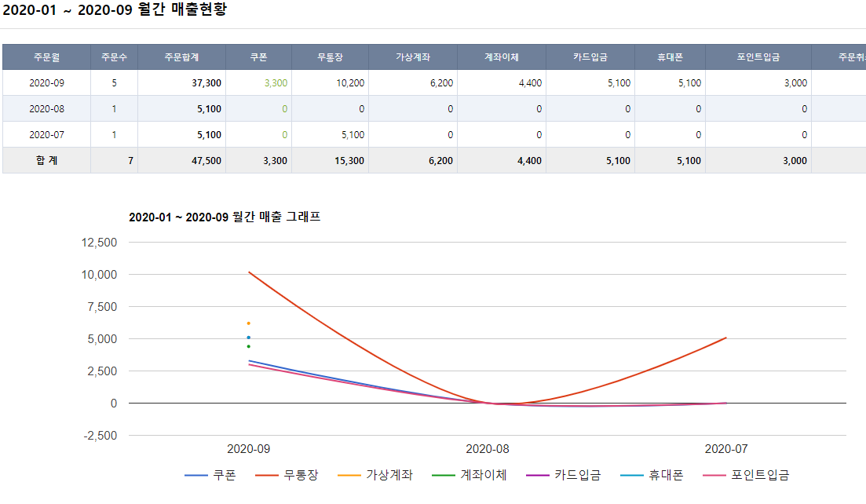
Task: Open the 2020-08 row in the table
Action: tap(46, 109)
